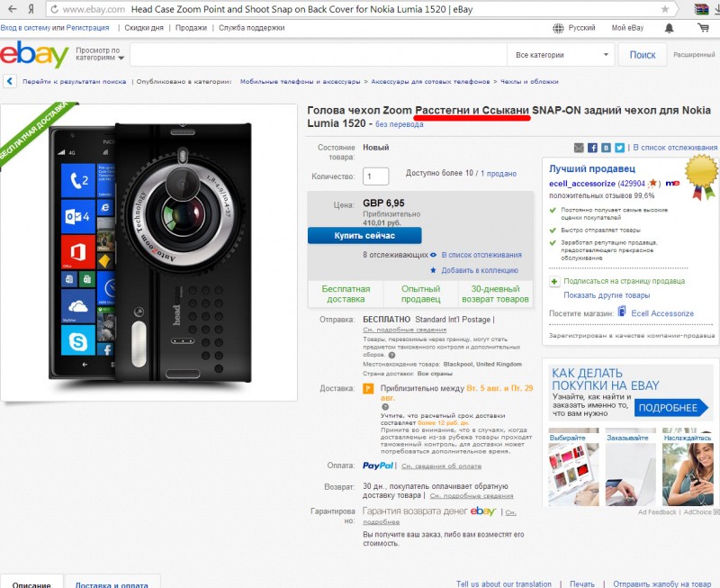The width and height of the screenshot is (720, 588).
Task: Open 'Мобильные телефоны и аксессуары' breadcrumb
Action: point(301,81)
